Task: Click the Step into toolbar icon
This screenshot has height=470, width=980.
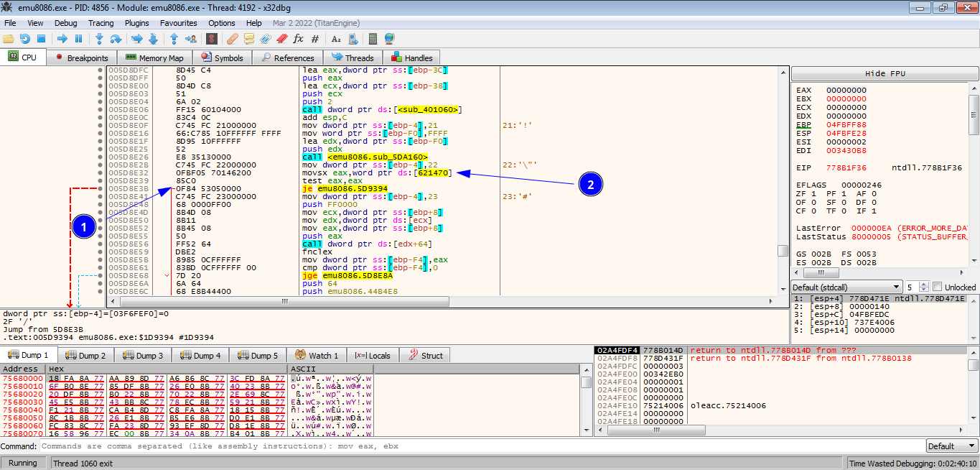Action: 99,39
